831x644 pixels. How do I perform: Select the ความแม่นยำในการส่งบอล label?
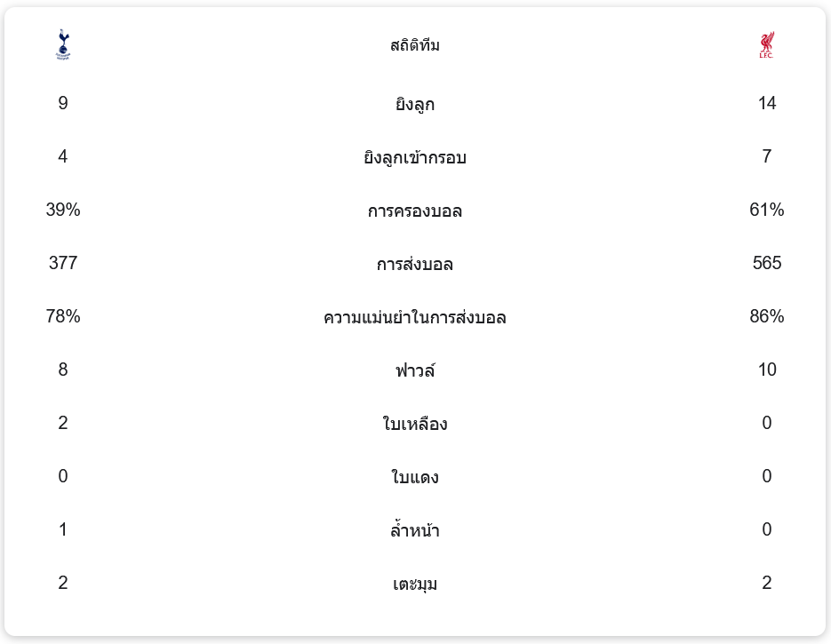pyautogui.click(x=415, y=318)
